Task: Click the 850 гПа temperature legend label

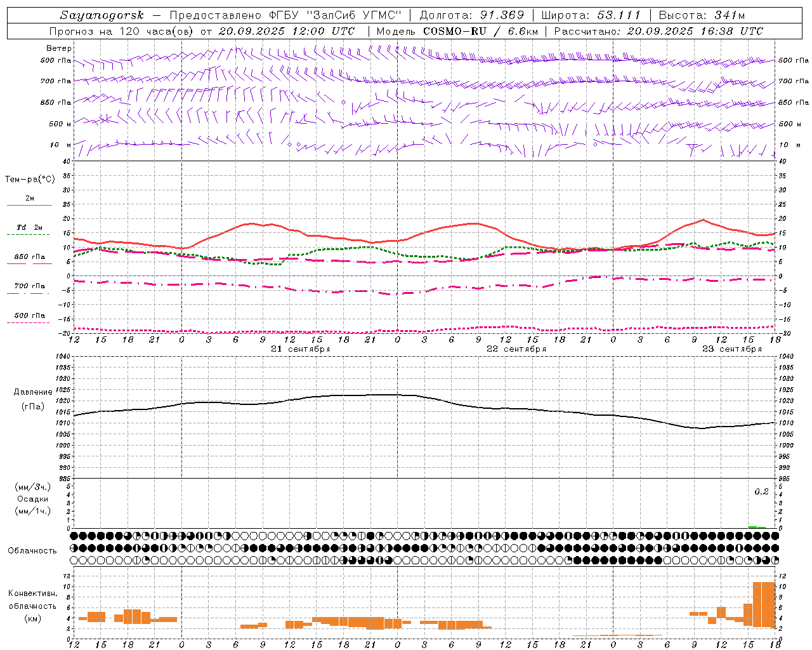Action: 30,257
